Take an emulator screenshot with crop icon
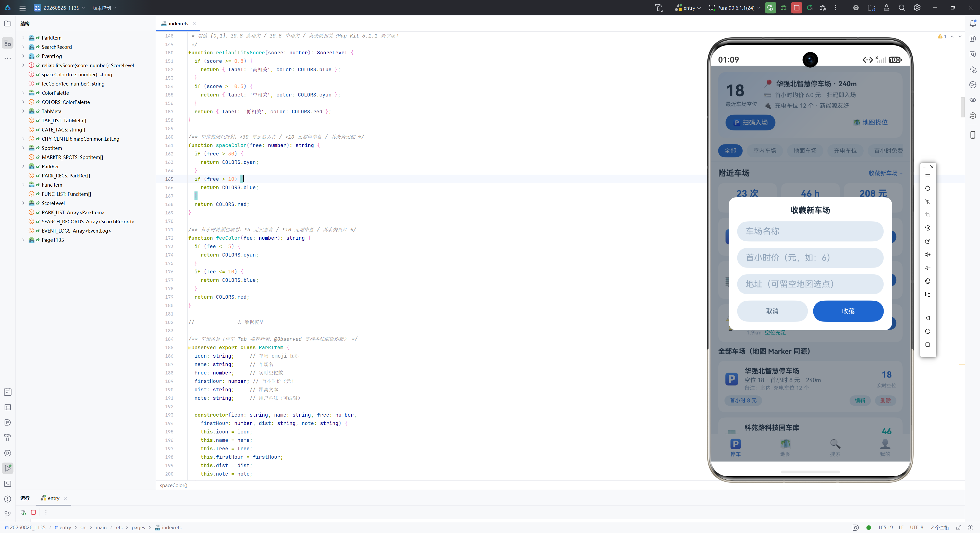Screen dimensions: 980x533 coord(927,215)
